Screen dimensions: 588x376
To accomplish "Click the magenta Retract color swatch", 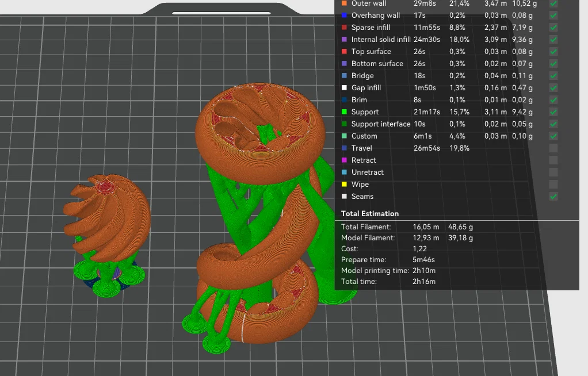I will (x=344, y=160).
